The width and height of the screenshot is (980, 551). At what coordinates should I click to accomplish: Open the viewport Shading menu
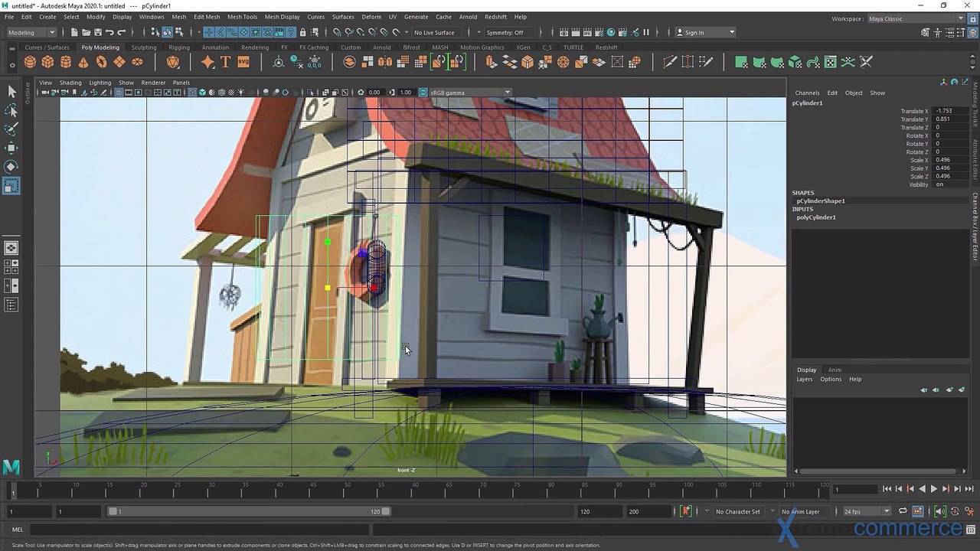tap(70, 83)
